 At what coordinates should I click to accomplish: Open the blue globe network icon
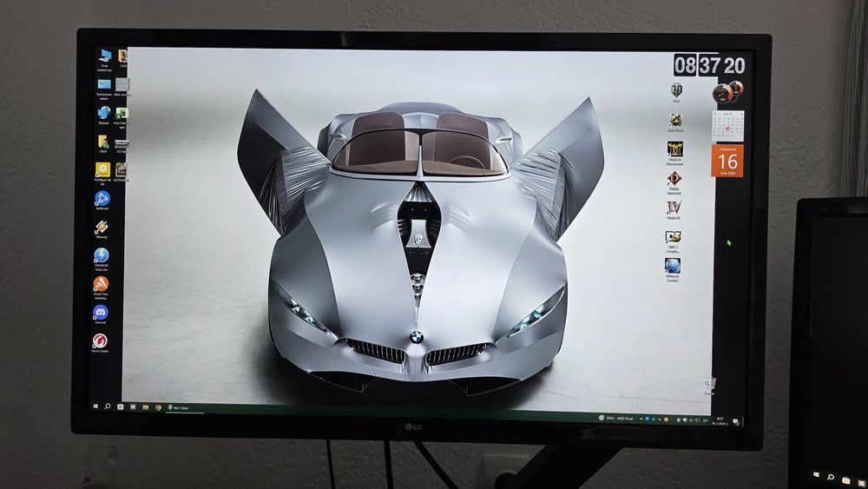pos(103,114)
